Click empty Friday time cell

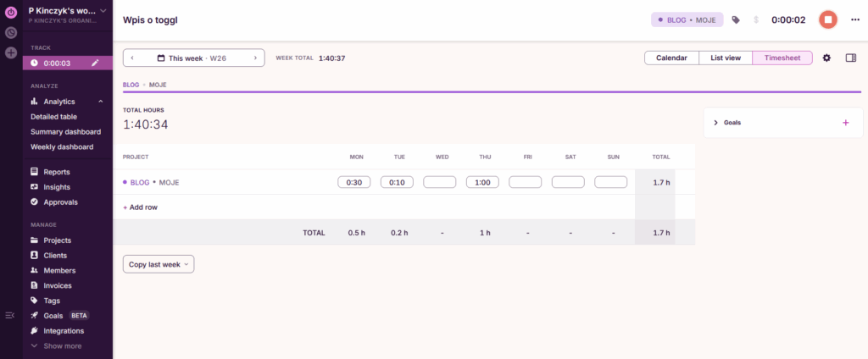pos(526,182)
